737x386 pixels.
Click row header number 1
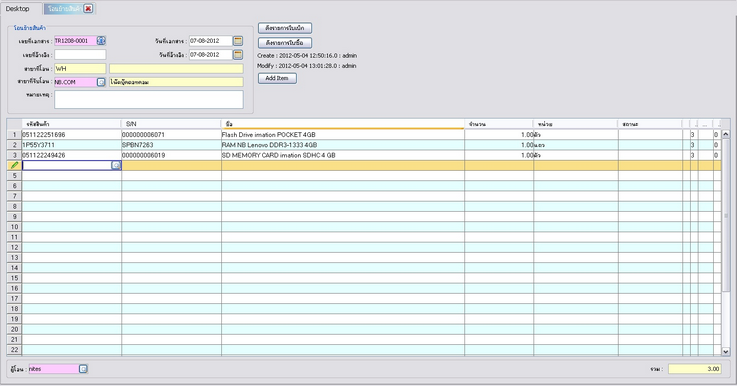pos(15,135)
